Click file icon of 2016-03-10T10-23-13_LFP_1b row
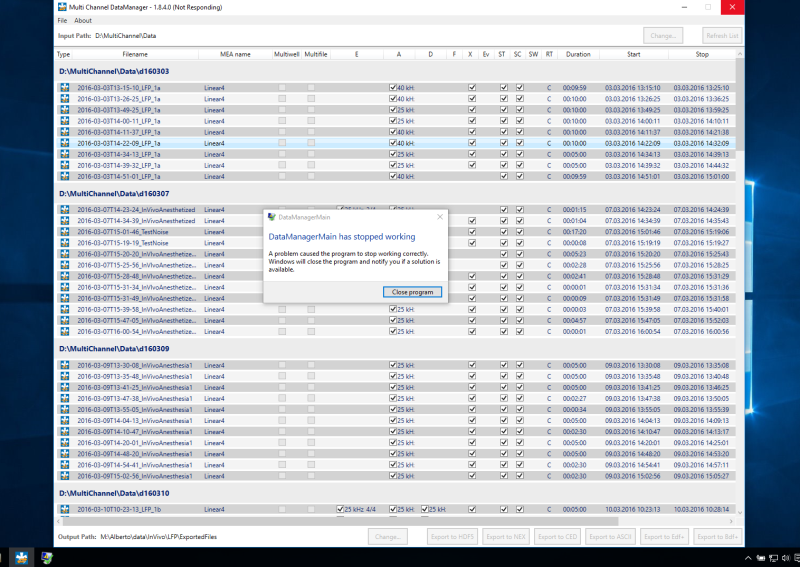 [65, 509]
